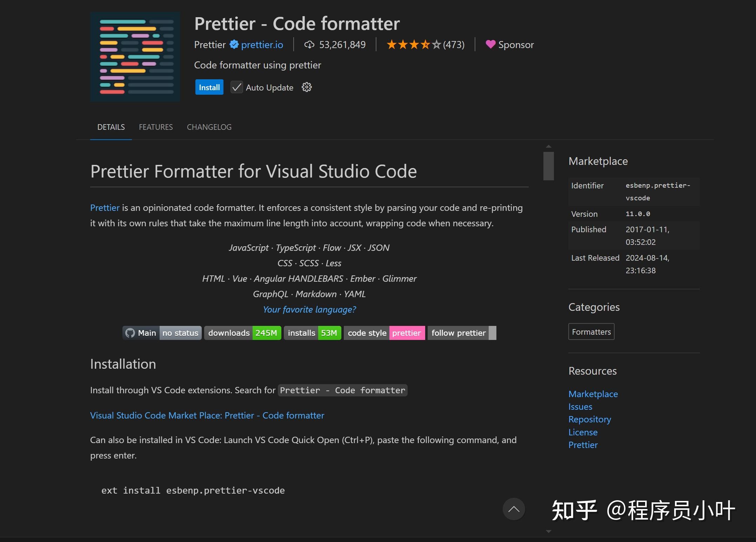Viewport: 756px width, 542px height.
Task: Open the CHANGELOG tab
Action: (209, 127)
